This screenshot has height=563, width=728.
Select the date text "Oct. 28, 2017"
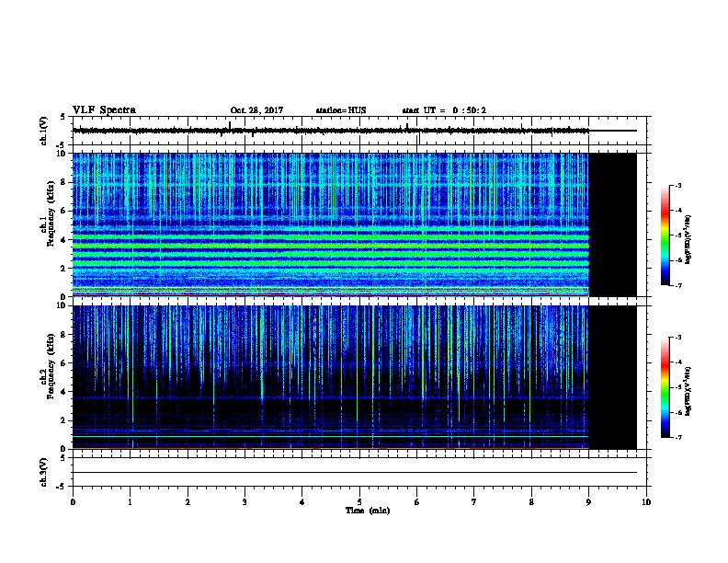tap(256, 110)
